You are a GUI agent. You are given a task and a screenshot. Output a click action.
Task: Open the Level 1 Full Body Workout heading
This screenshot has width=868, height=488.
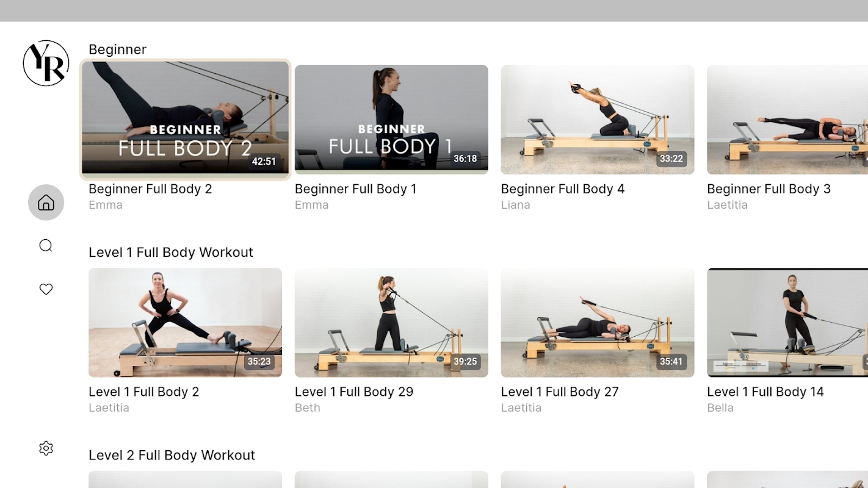(x=171, y=252)
